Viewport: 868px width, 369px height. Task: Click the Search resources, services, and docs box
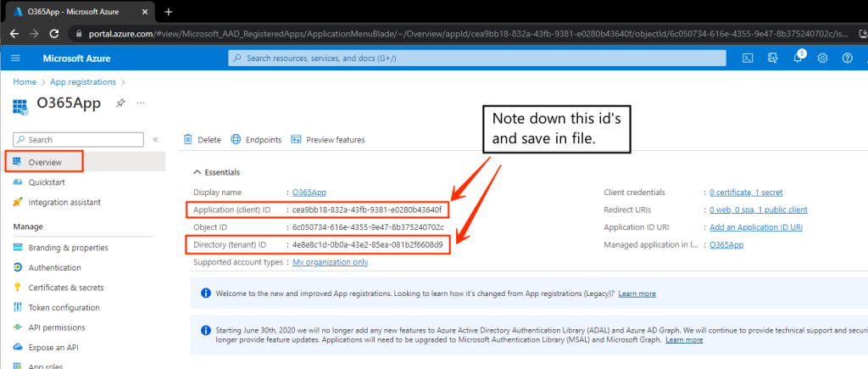click(477, 58)
